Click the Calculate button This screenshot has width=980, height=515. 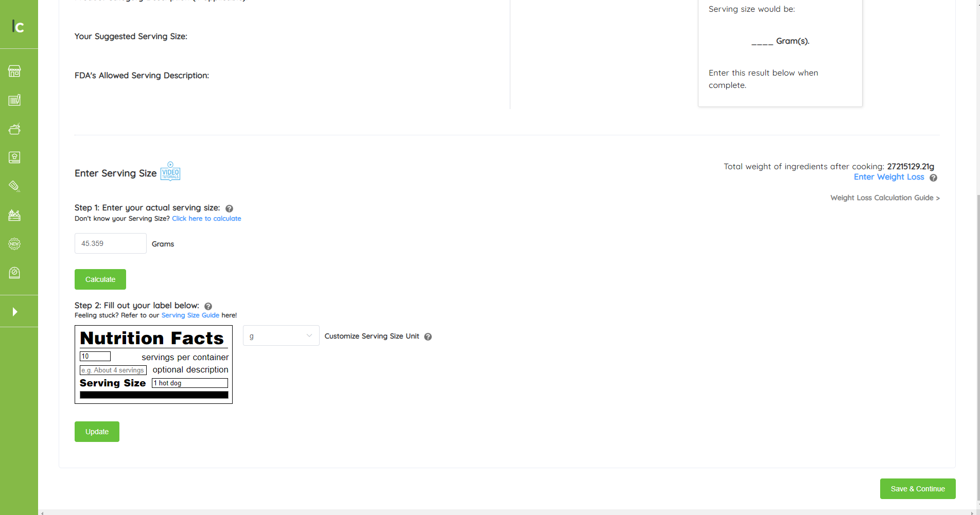tap(100, 279)
